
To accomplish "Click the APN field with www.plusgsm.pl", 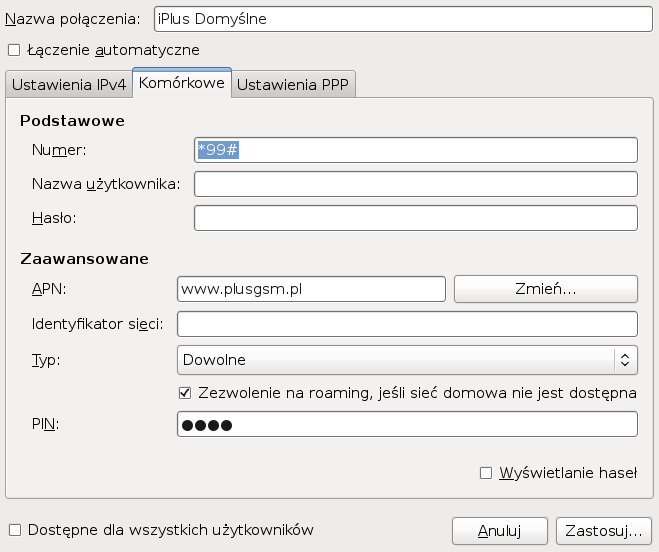I will point(310,289).
